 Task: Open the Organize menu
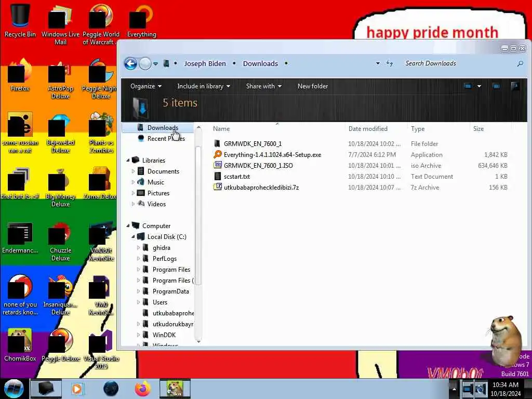click(x=146, y=86)
